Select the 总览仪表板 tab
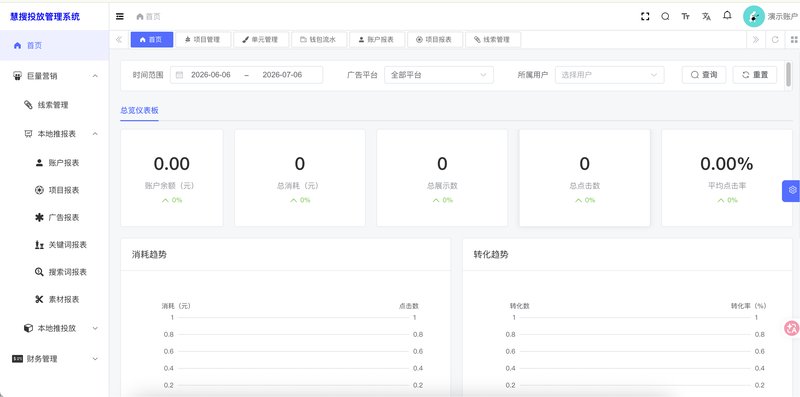Image resolution: width=800 pixels, height=397 pixels. [x=139, y=110]
